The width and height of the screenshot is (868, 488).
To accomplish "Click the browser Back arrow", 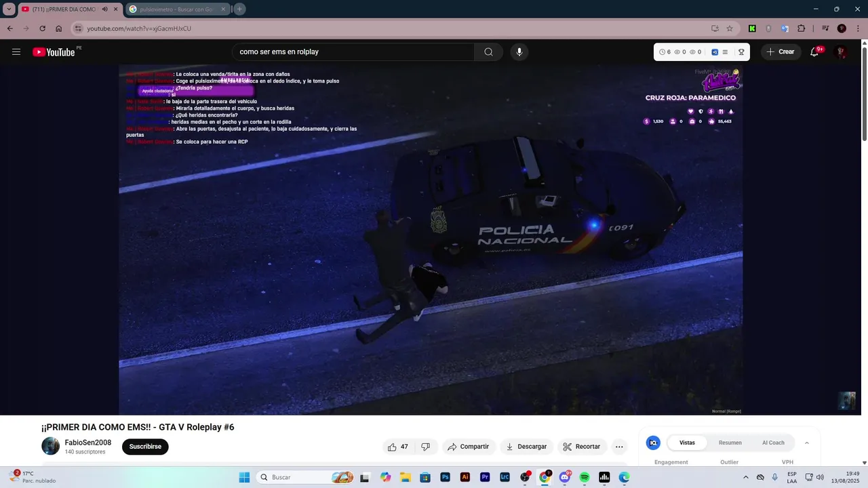I will tap(9, 28).
